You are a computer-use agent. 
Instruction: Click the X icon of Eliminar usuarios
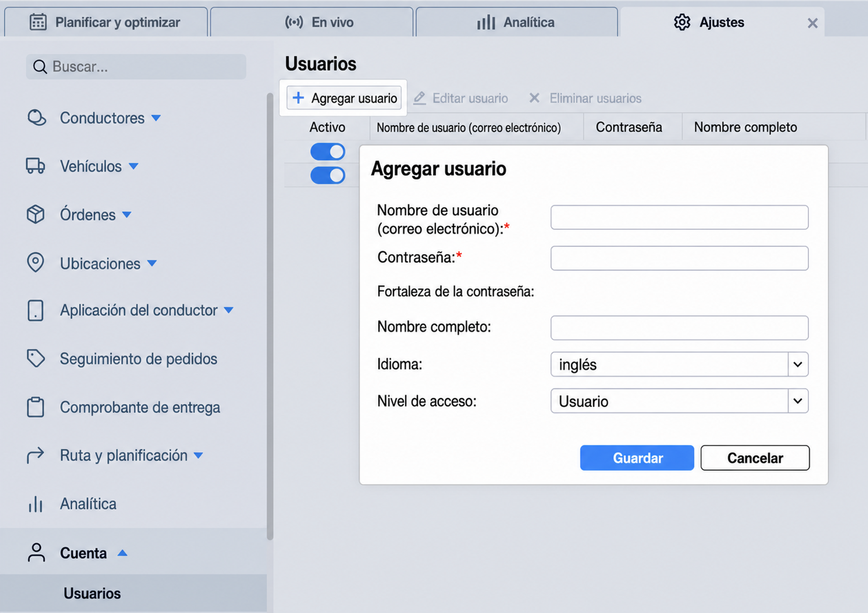[534, 98]
